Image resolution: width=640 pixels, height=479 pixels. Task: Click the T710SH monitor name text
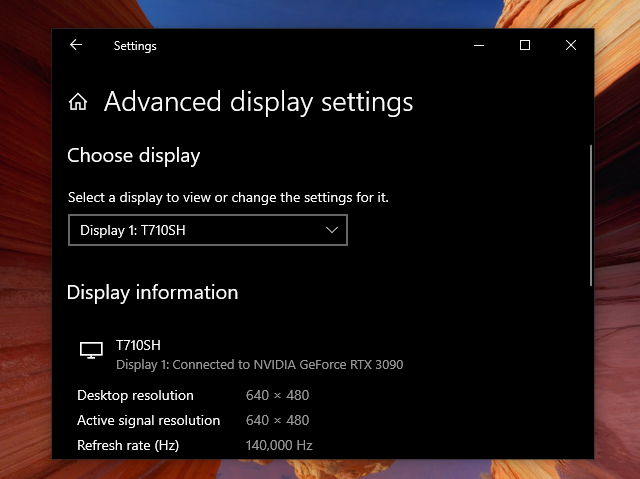click(138, 345)
